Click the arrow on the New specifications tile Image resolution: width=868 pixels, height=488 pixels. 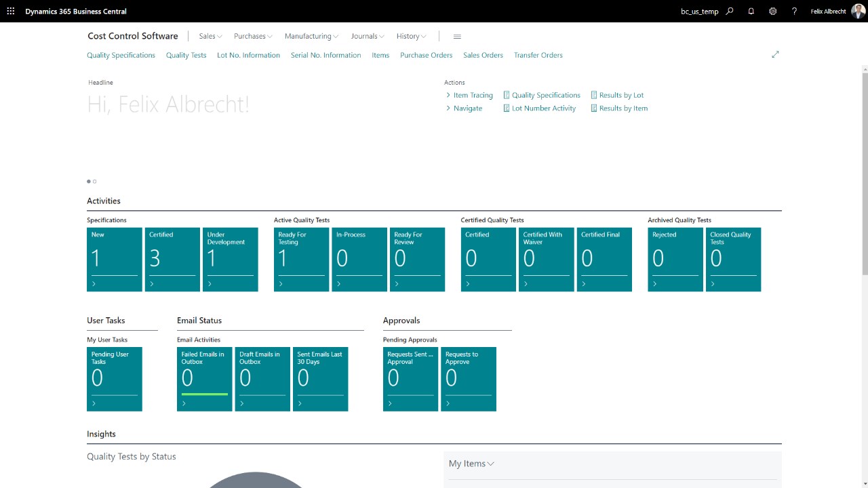pyautogui.click(x=94, y=284)
